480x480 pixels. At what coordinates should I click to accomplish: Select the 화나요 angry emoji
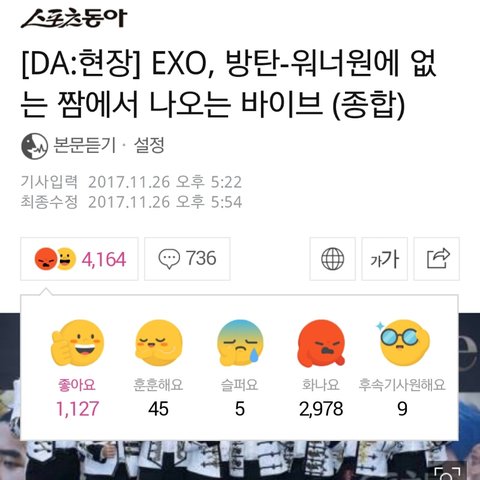321,343
